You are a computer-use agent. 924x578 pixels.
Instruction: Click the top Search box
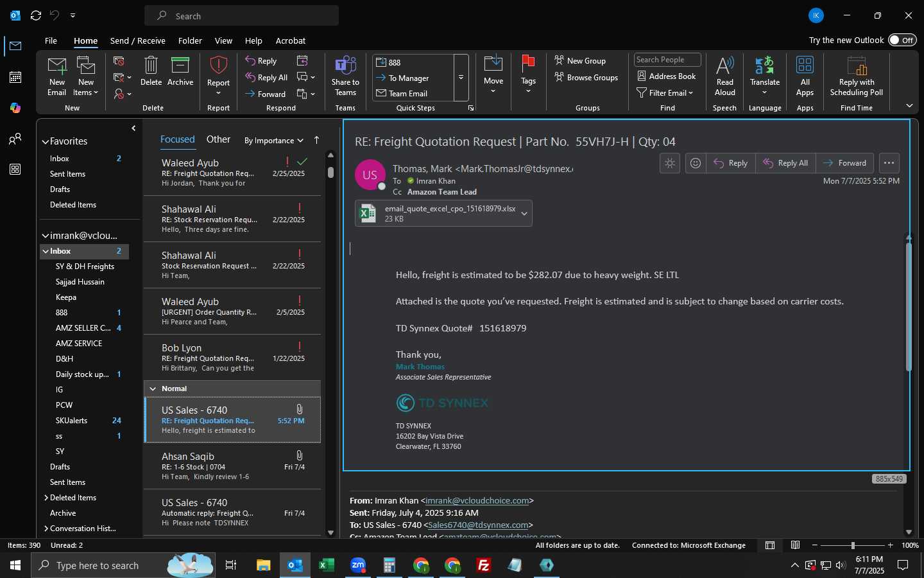click(x=242, y=15)
